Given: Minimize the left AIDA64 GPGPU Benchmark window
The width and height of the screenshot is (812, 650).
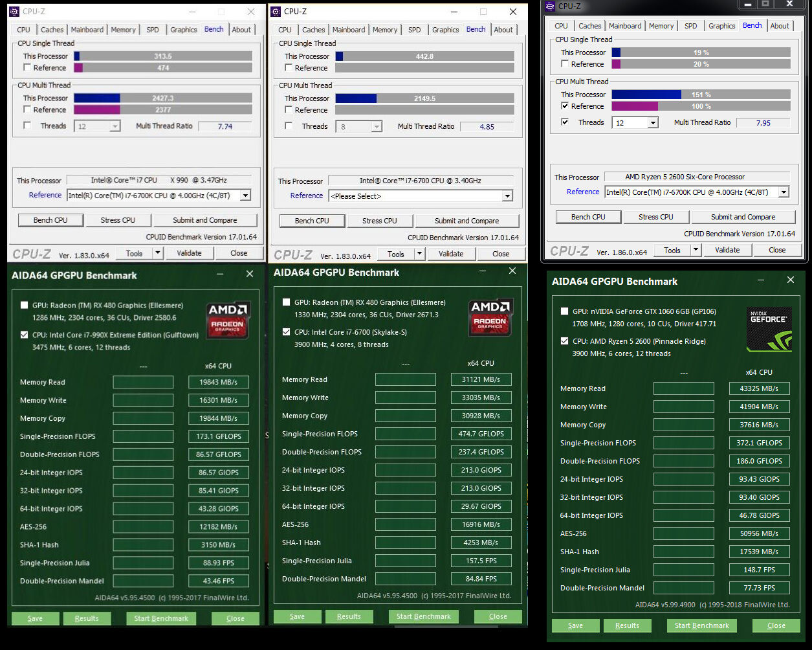Looking at the screenshot, I should pos(219,275).
